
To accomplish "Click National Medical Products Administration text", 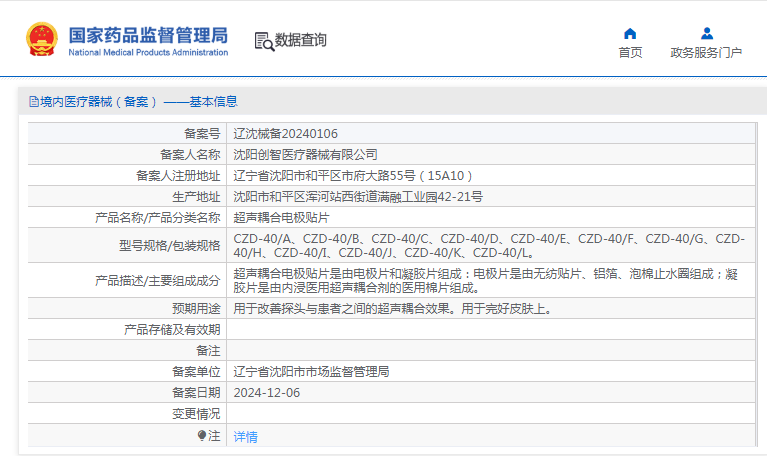I will coord(148,52).
